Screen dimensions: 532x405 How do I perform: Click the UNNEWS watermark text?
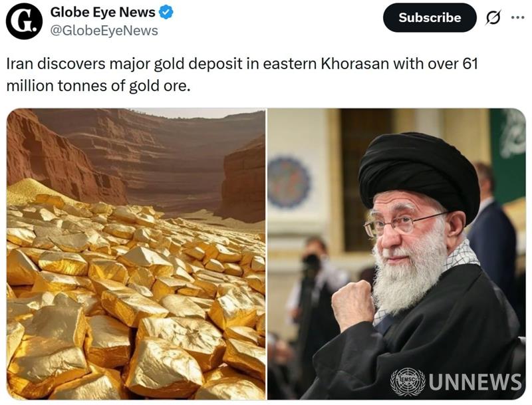tap(475, 382)
